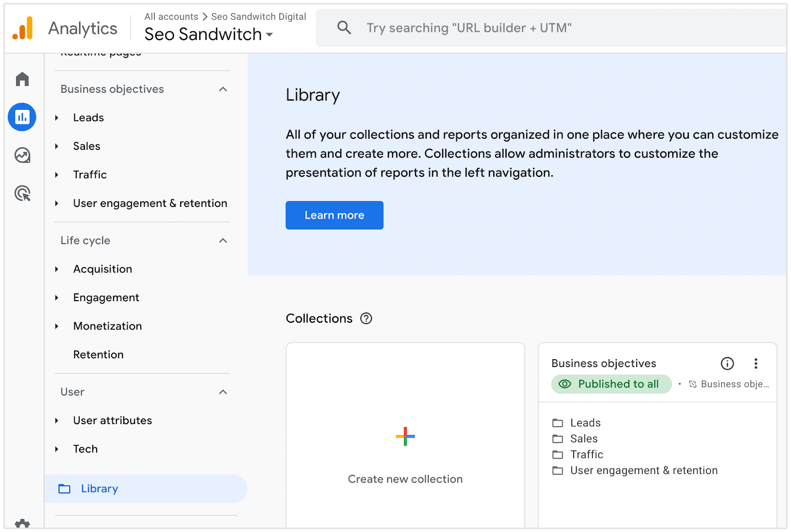The height and width of the screenshot is (532, 791).
Task: Open the Reports icon in left rail
Action: (x=22, y=117)
